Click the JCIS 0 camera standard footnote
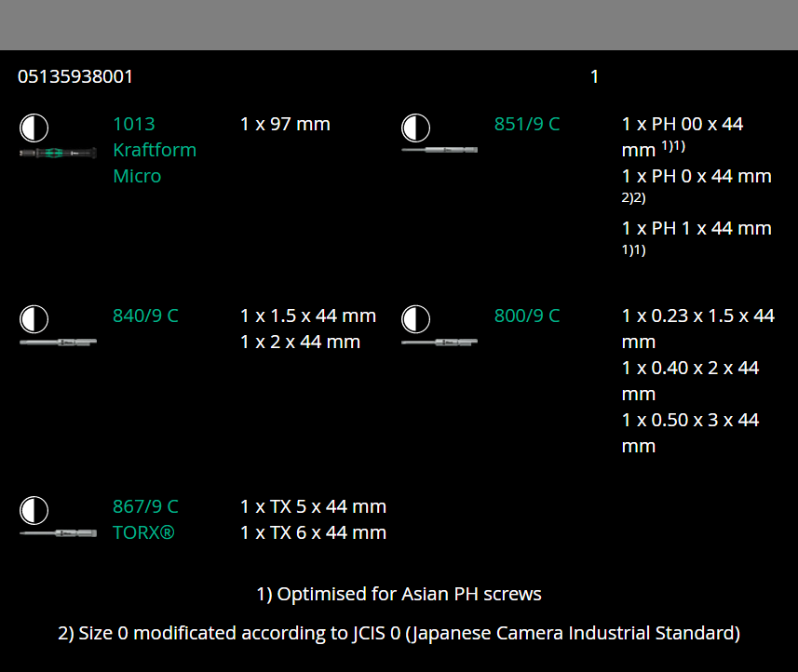Screen dimensions: 798x672 [x=399, y=634]
